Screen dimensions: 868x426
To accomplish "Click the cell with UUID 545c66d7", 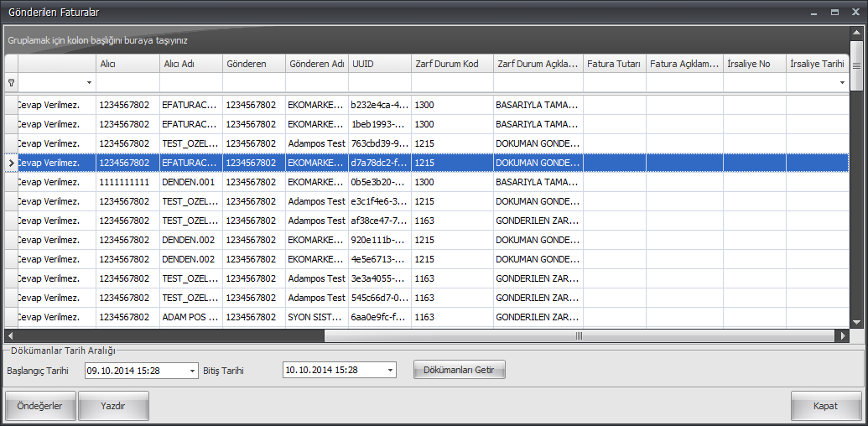I will coord(380,298).
